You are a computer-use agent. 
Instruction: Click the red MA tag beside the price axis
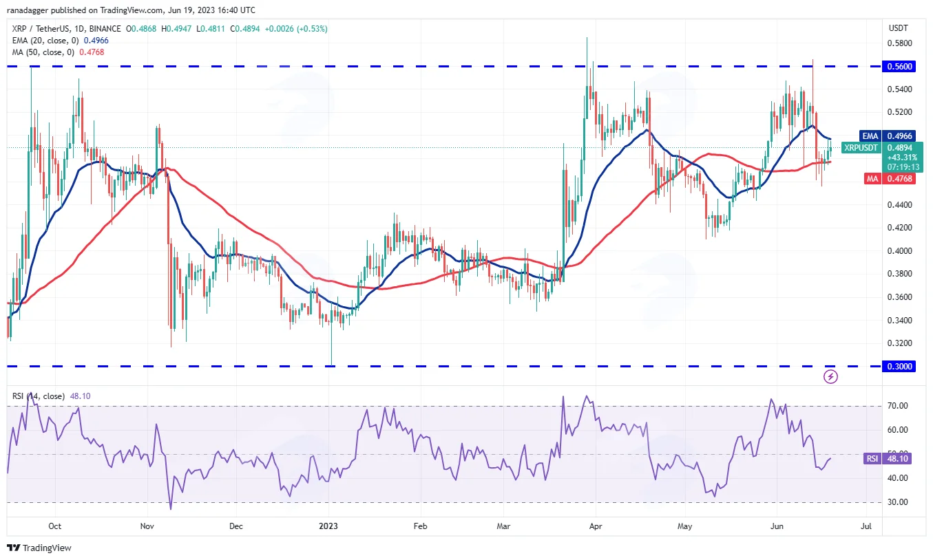(x=871, y=179)
